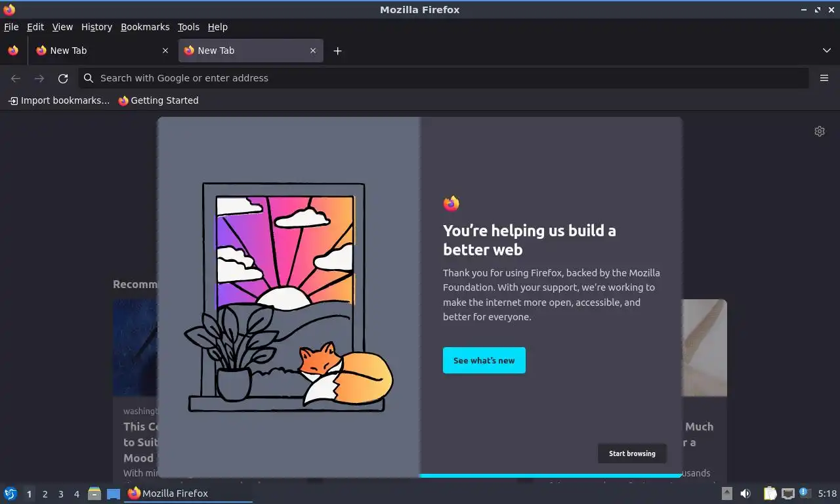Open the Help menu
Screen dimensions: 840x504
pos(218,27)
